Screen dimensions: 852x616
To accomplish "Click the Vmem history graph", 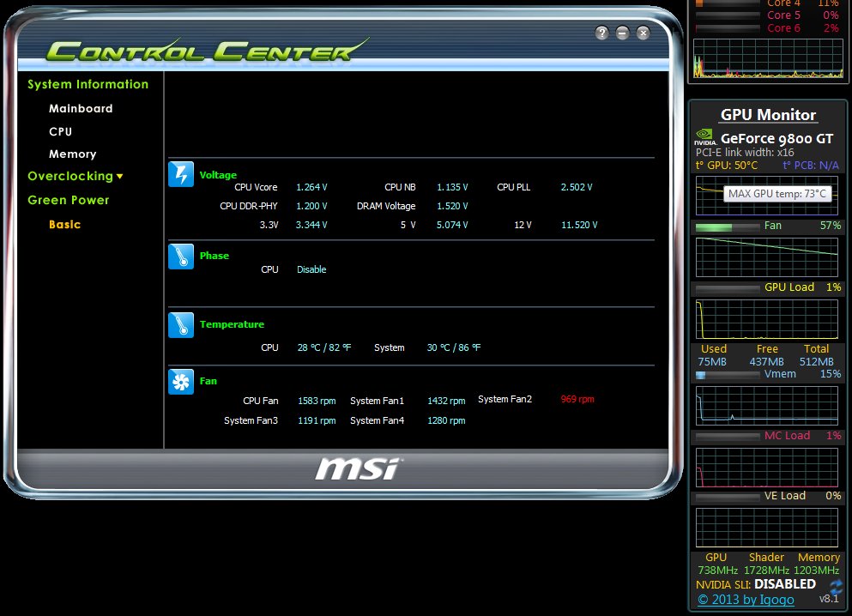I will coord(767,405).
